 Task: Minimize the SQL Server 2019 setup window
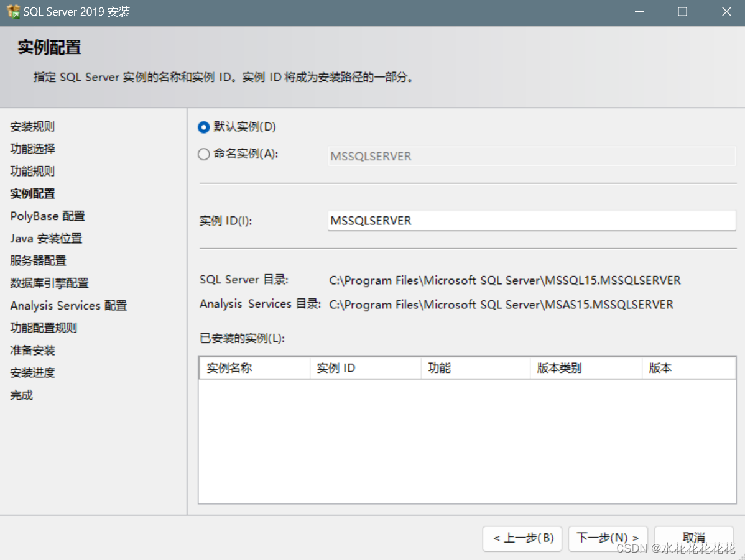639,11
